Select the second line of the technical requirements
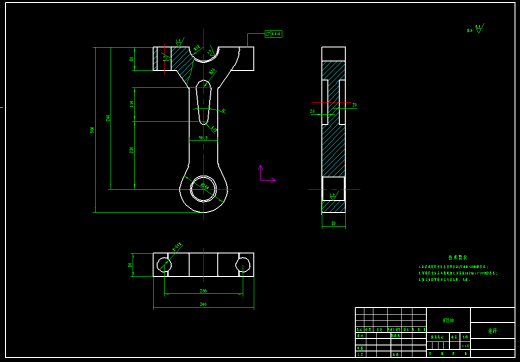Viewport: 520px width, 362px height. pos(458,273)
